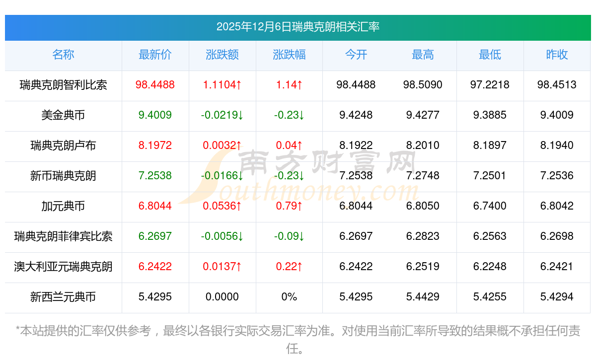Click change amount 0.0536↑
596x364 pixels.
[x=222, y=206]
